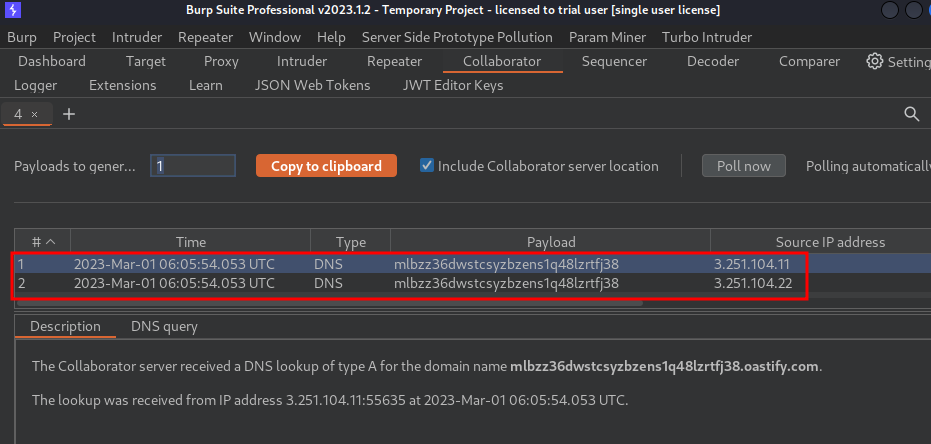Click the oastify.com domain name in description
The height and width of the screenshot is (444, 931).
coord(664,366)
